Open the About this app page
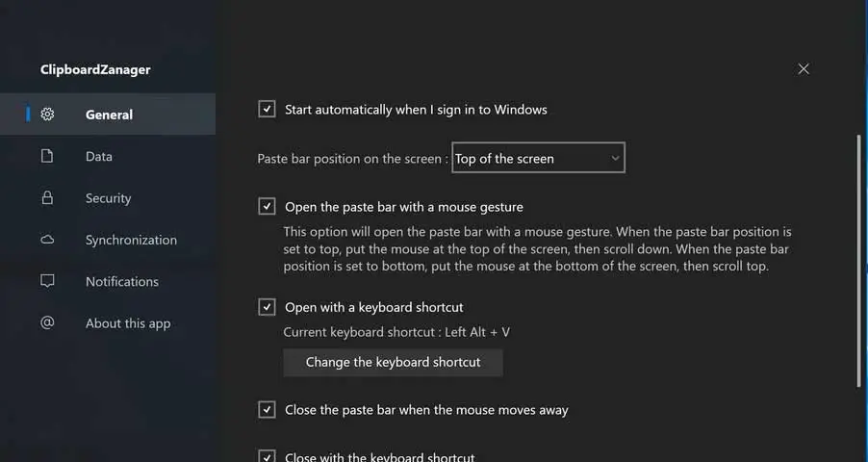 [x=128, y=323]
